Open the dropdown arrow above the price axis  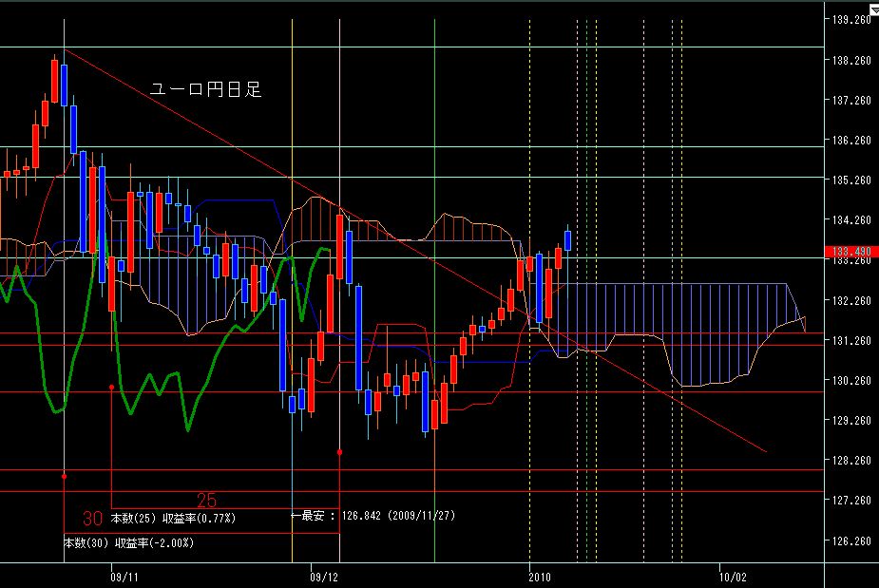873,9
